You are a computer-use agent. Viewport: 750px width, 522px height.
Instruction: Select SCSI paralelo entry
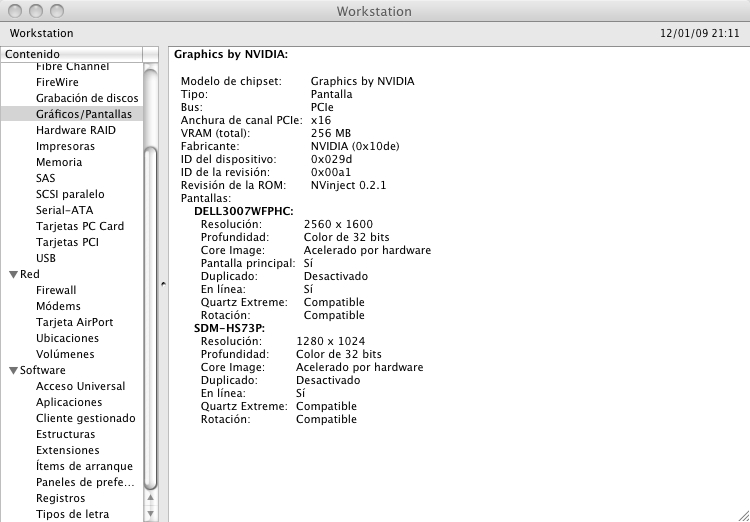tap(70, 194)
